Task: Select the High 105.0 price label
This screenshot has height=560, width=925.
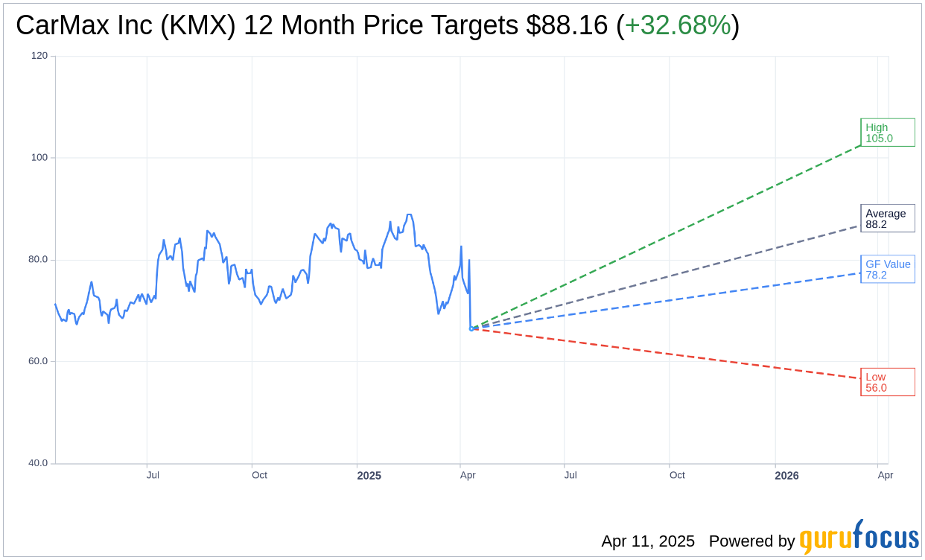Action: 888,133
